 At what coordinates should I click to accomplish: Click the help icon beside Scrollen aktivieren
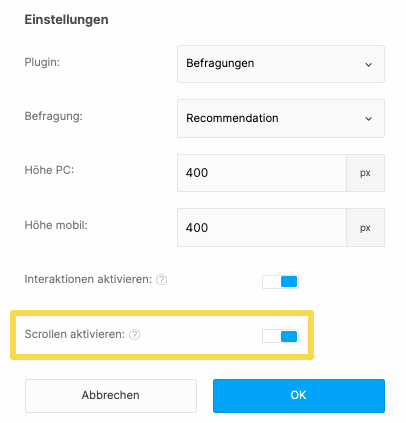point(135,334)
